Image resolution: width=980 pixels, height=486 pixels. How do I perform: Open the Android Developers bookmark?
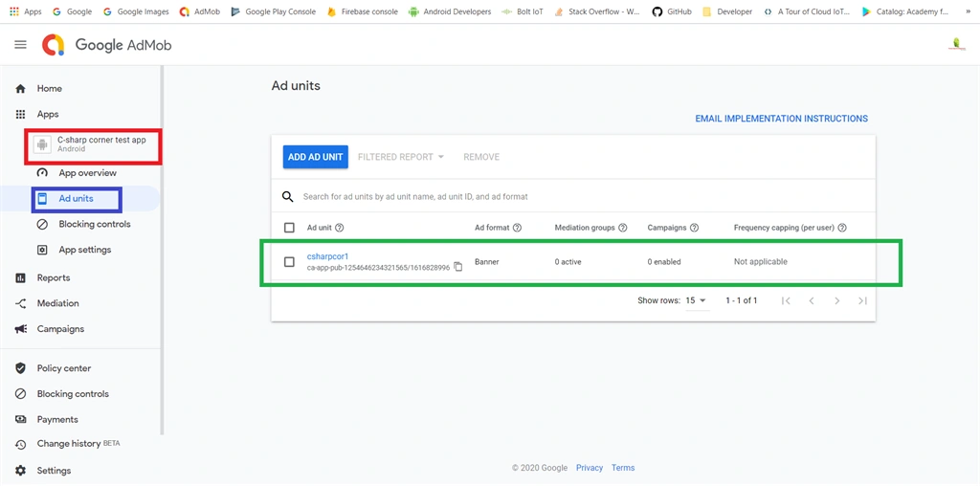tap(450, 11)
